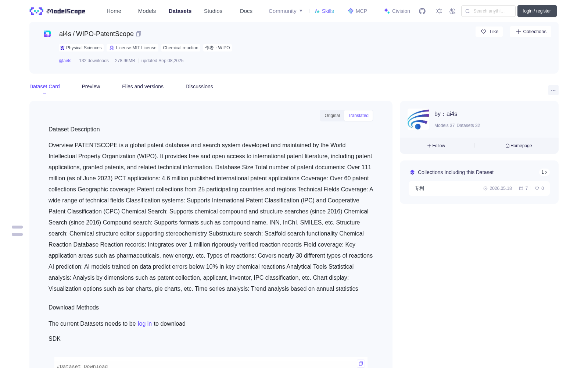
Task: Expand the Community dropdown menu
Action: coord(286,11)
